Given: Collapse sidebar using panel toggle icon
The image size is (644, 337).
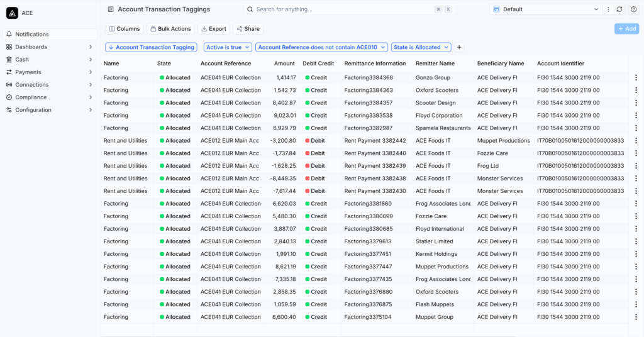Looking at the screenshot, I should (111, 9).
